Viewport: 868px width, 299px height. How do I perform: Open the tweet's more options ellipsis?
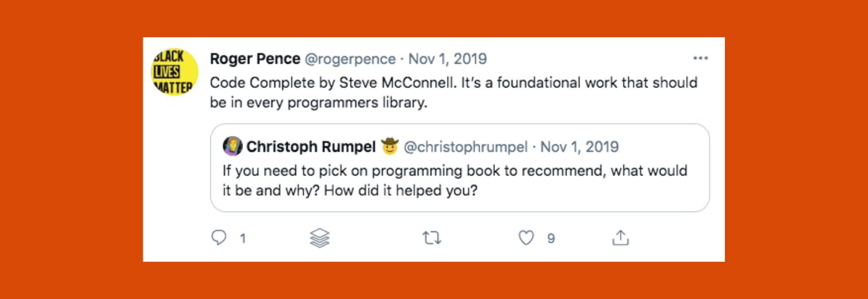click(700, 58)
